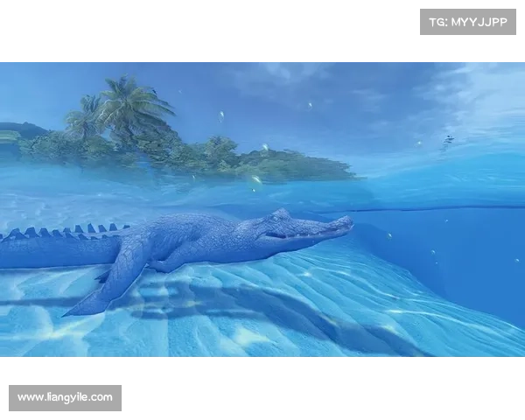Click the gray strip above the image
The height and width of the screenshot is (420, 525).
tap(262, 59)
